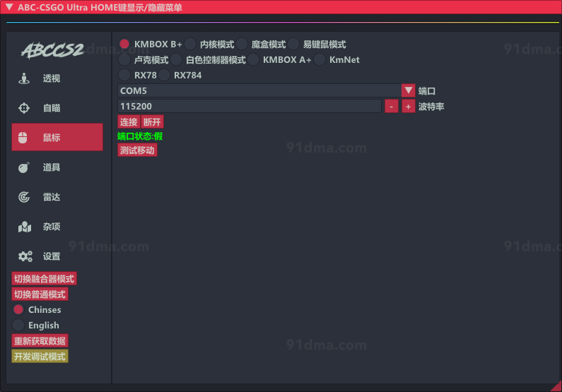Switch to the 杂项 tab label

point(52,227)
